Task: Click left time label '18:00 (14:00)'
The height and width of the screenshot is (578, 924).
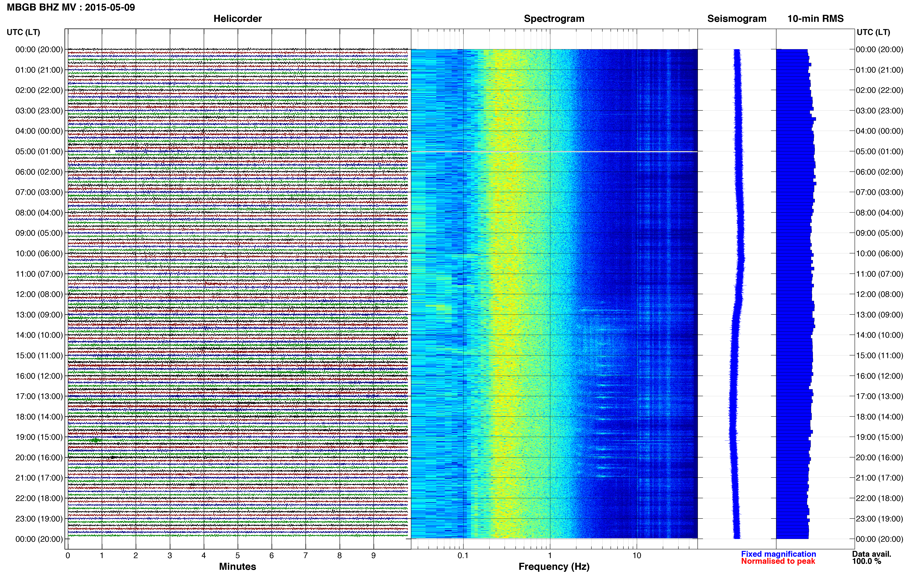Action: click(39, 417)
